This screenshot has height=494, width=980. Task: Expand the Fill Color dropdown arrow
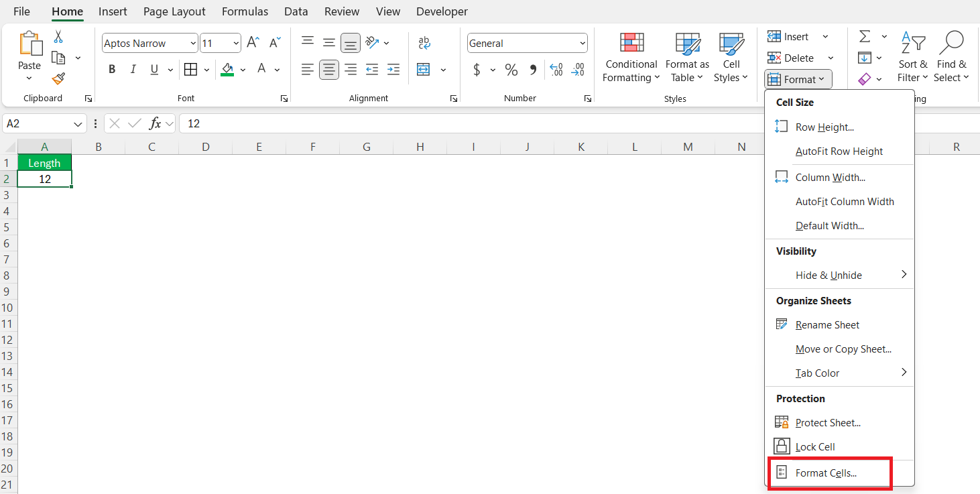coord(243,70)
